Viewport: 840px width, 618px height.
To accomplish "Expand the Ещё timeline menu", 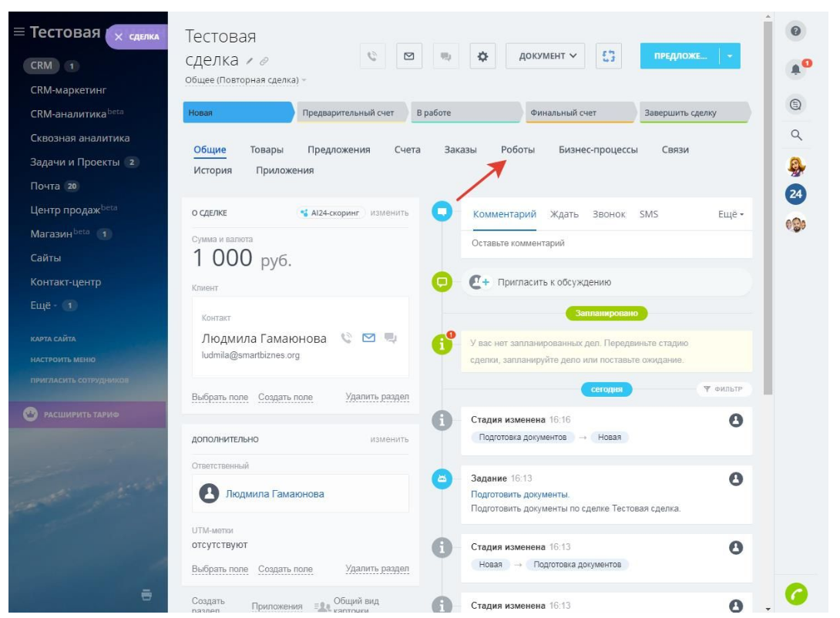I will [731, 214].
